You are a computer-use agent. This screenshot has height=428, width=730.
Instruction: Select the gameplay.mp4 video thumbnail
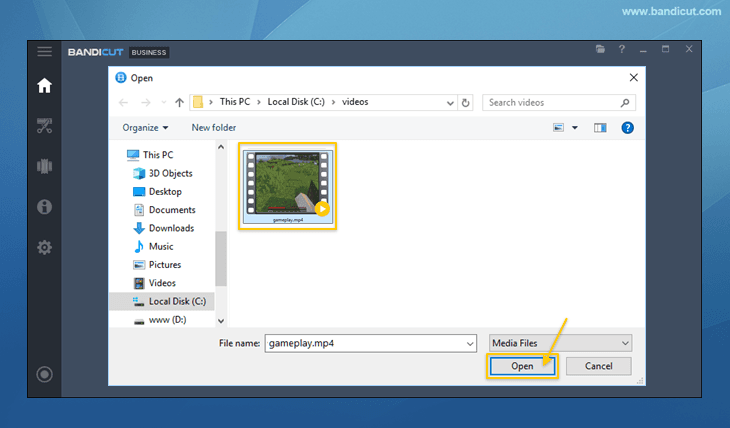coord(288,184)
